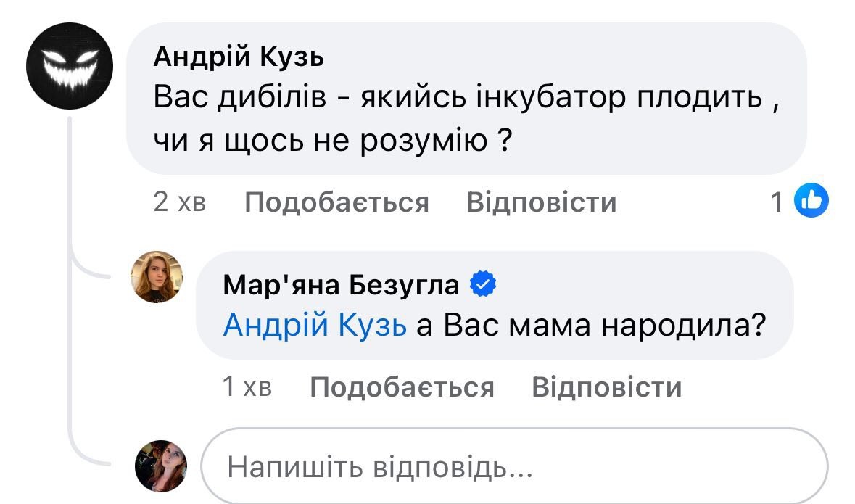Like Мар'яна Безугла's reply with Подобається
Screen dimensions: 855x504
(402, 388)
